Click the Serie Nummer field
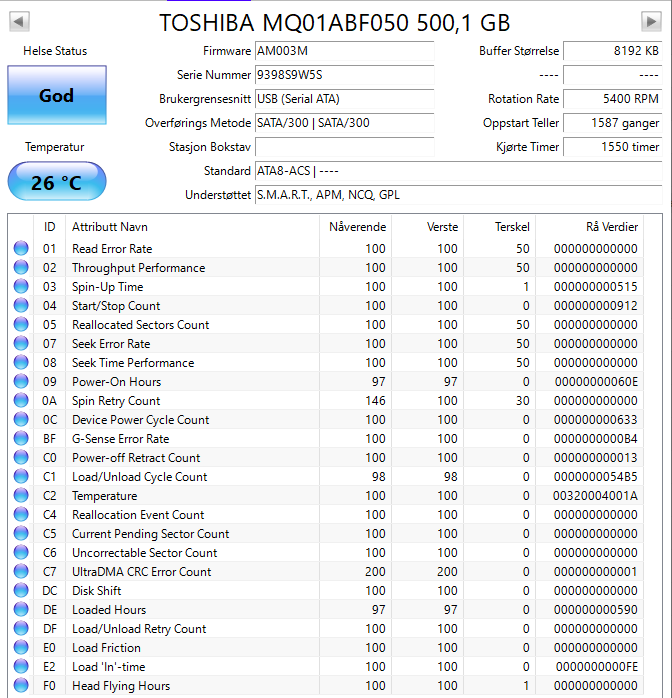672x698 pixels. point(343,75)
